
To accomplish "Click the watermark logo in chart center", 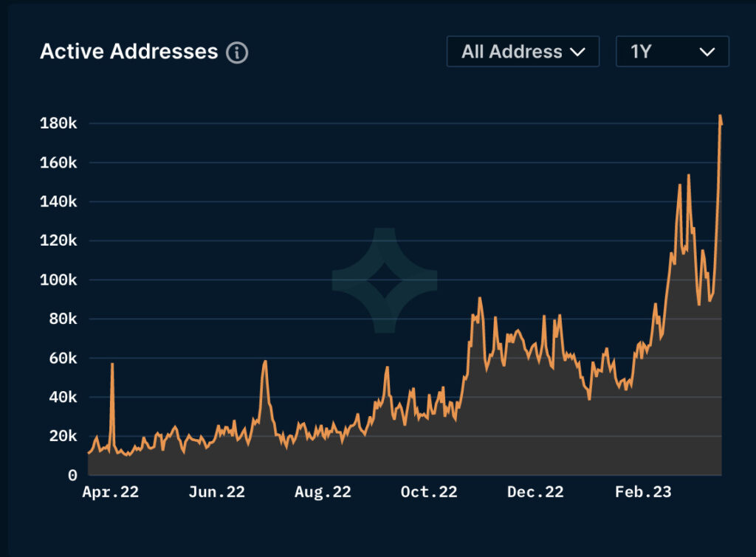I will pyautogui.click(x=385, y=280).
